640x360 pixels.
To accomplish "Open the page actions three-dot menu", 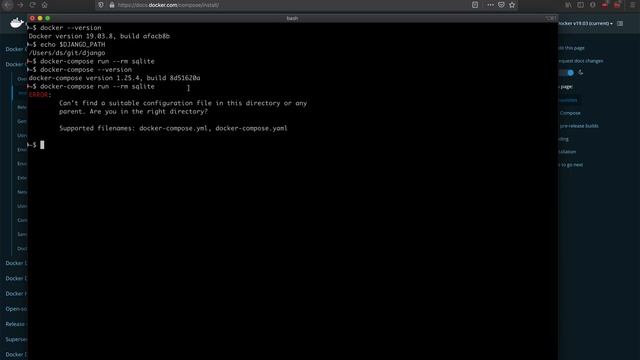I will (x=490, y=5).
